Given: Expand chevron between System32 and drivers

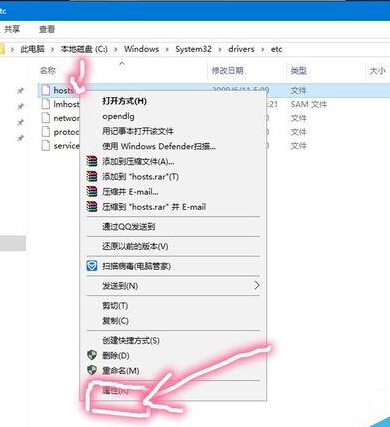Looking at the screenshot, I should click(x=220, y=50).
